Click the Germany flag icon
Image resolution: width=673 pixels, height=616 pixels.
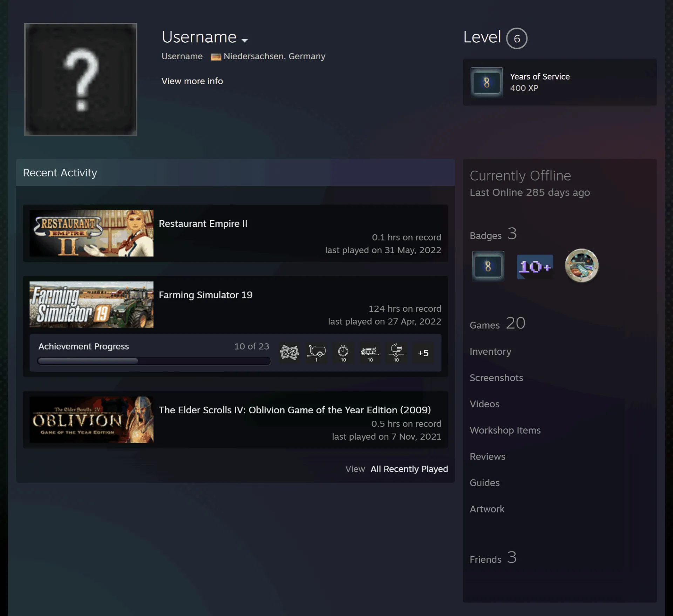tap(216, 57)
